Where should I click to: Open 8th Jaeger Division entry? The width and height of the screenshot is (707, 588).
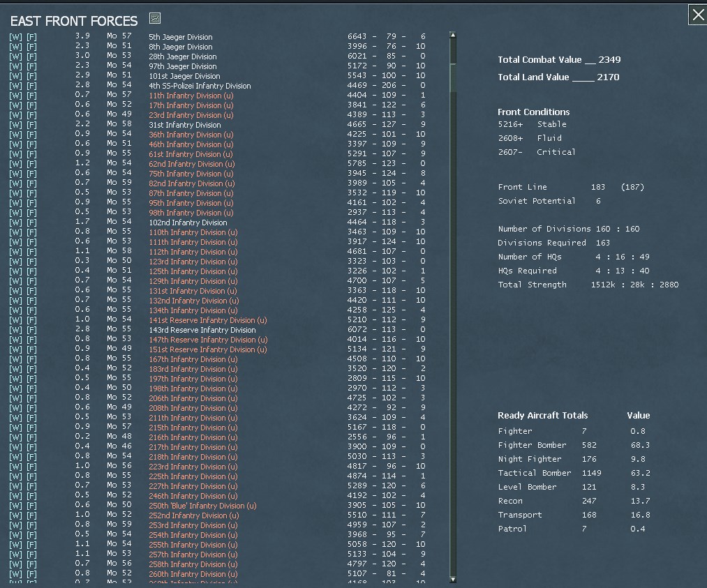[x=180, y=47]
